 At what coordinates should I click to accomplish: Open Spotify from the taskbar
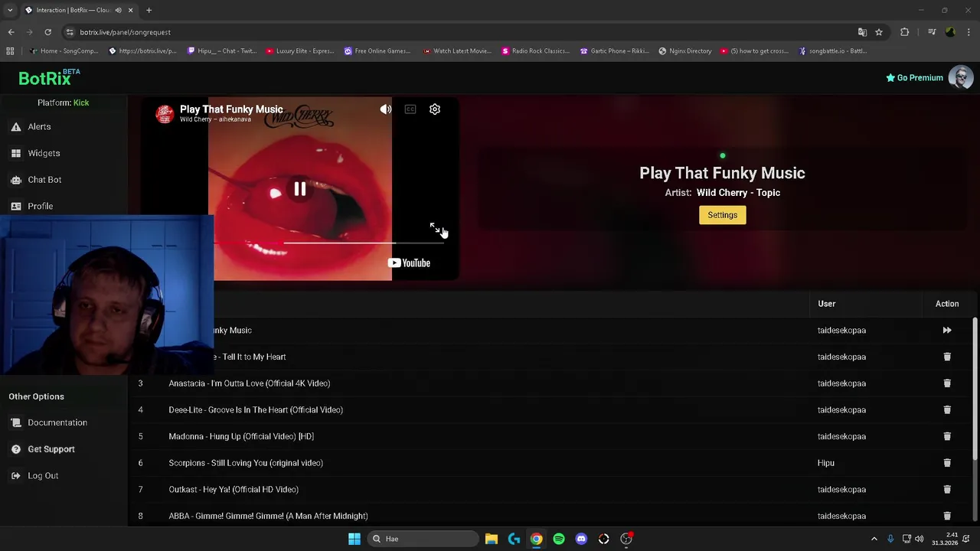pyautogui.click(x=559, y=539)
